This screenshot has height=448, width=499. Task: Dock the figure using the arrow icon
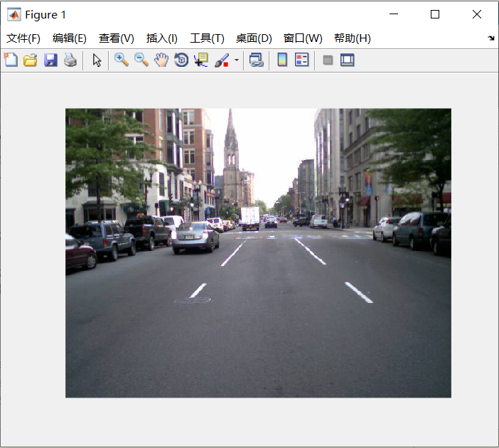(x=491, y=38)
